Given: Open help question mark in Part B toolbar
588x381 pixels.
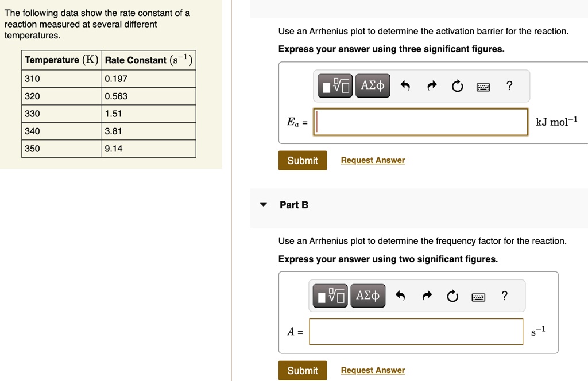Looking at the screenshot, I should [504, 296].
